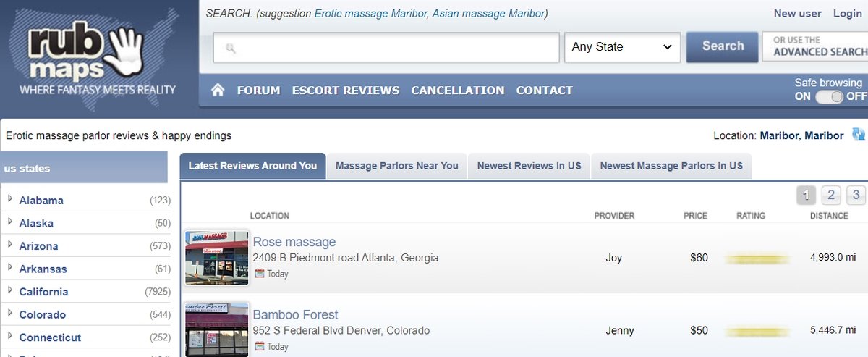Click the location refresh icon beside Maribor
The height and width of the screenshot is (357, 868).
pos(859,135)
